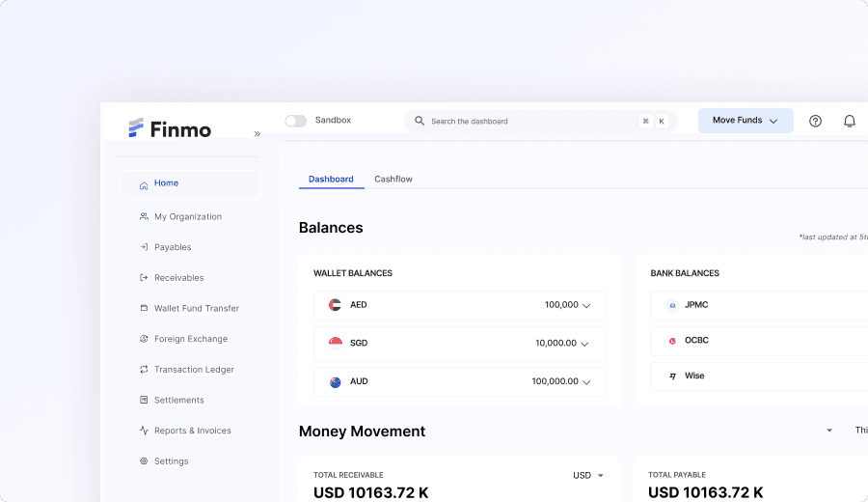Screen dimensions: 868x502
Task: Click the Receivables arrow icon
Action: (x=144, y=277)
